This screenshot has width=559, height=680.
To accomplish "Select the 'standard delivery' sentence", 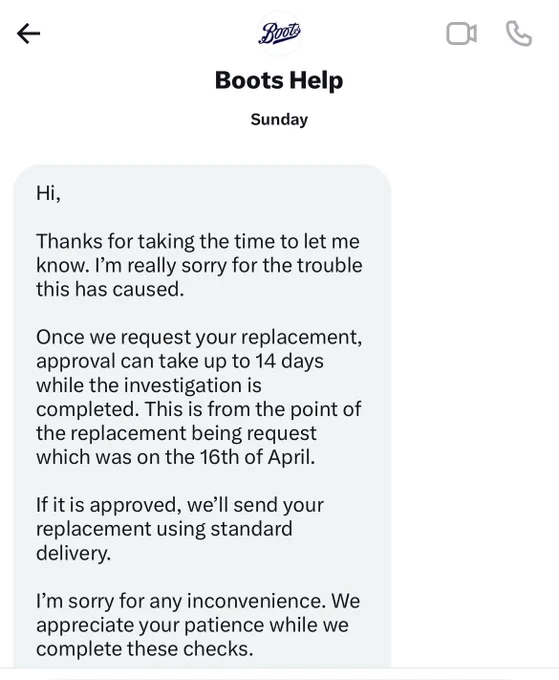I will (164, 541).
